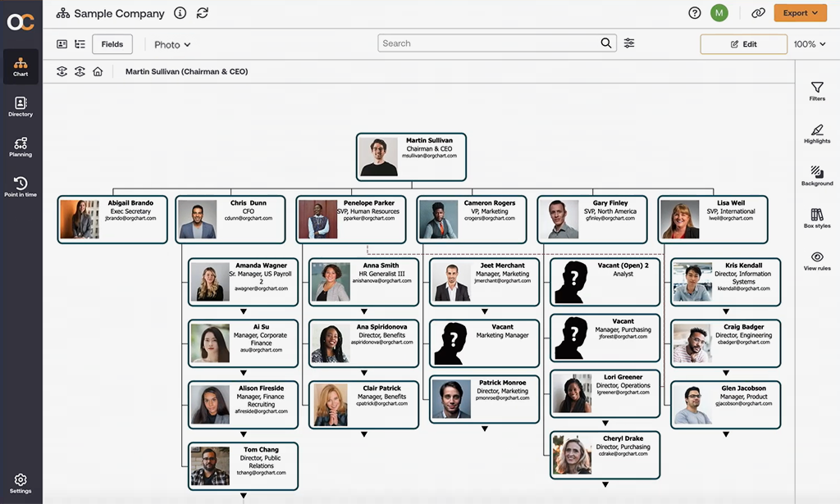Expand subordinates under Craig Badger
The image size is (840, 504).
coord(726,373)
